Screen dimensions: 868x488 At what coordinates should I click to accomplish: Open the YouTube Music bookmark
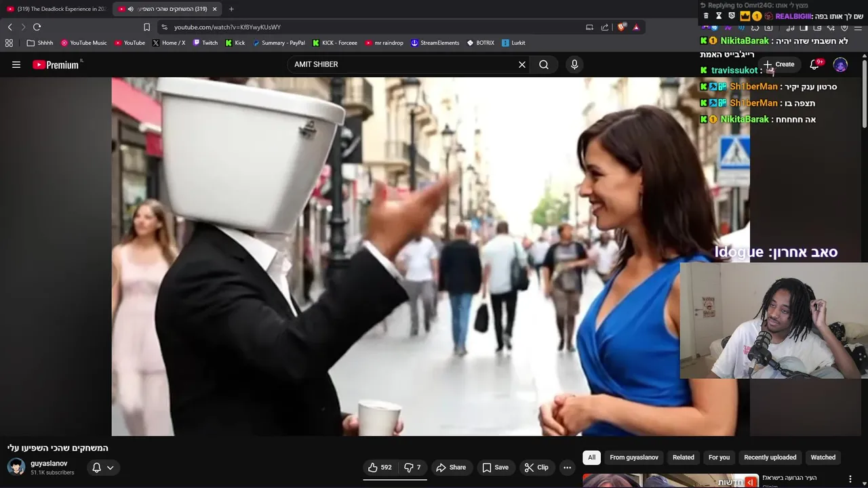coord(84,43)
